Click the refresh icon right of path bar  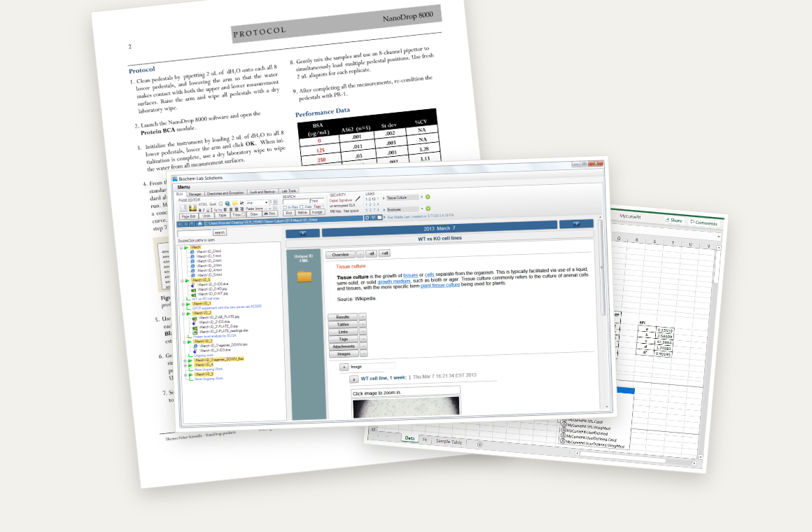pos(367,218)
